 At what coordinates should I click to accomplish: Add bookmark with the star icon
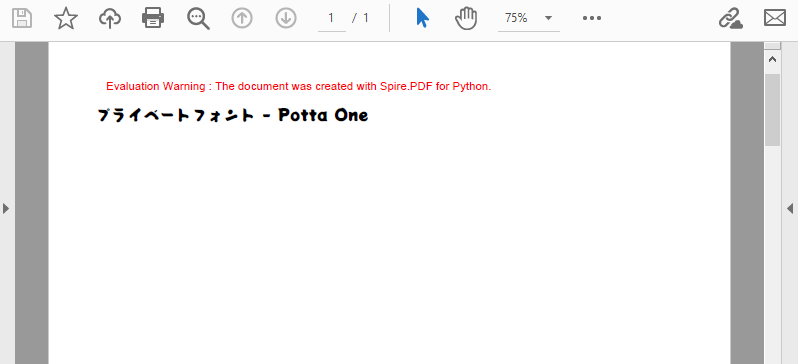click(66, 18)
